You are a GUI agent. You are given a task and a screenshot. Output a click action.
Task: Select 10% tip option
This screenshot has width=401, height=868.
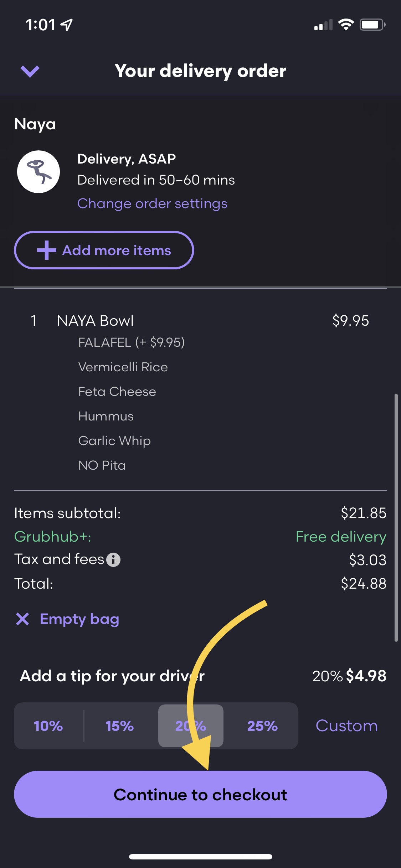[48, 726]
